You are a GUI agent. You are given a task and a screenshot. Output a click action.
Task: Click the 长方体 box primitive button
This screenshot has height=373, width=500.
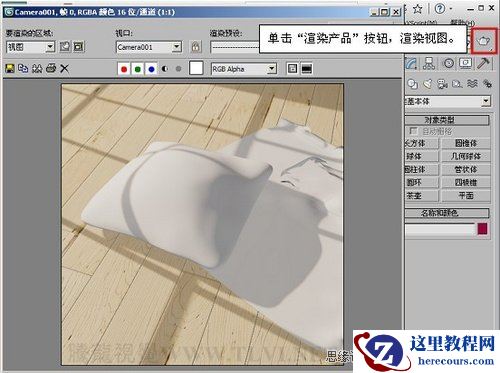pos(422,143)
